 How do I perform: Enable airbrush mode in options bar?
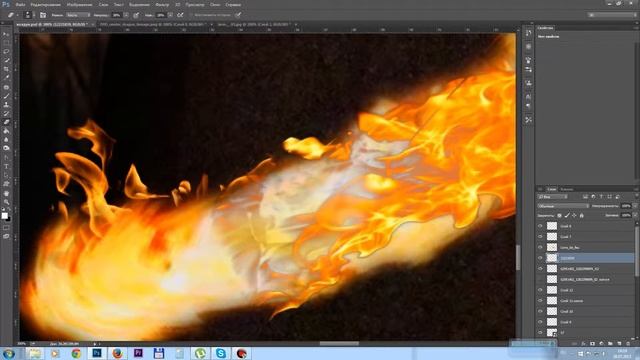pyautogui.click(x=180, y=15)
